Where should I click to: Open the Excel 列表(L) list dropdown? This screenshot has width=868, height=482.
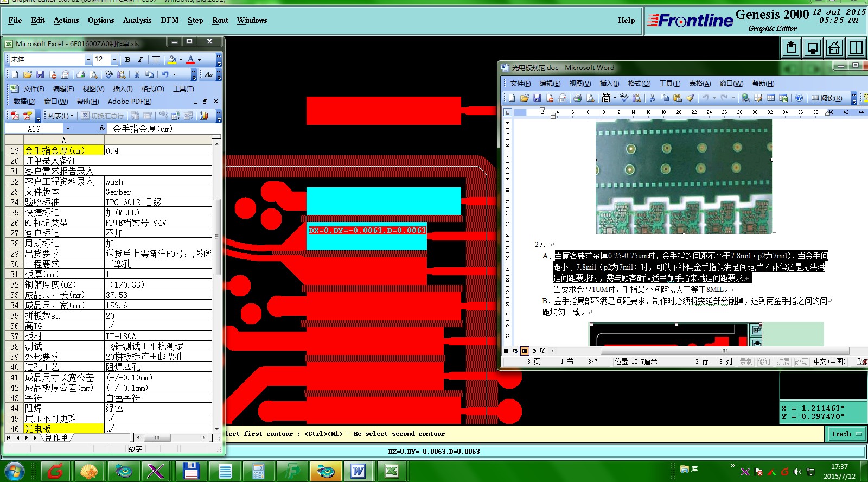point(60,116)
